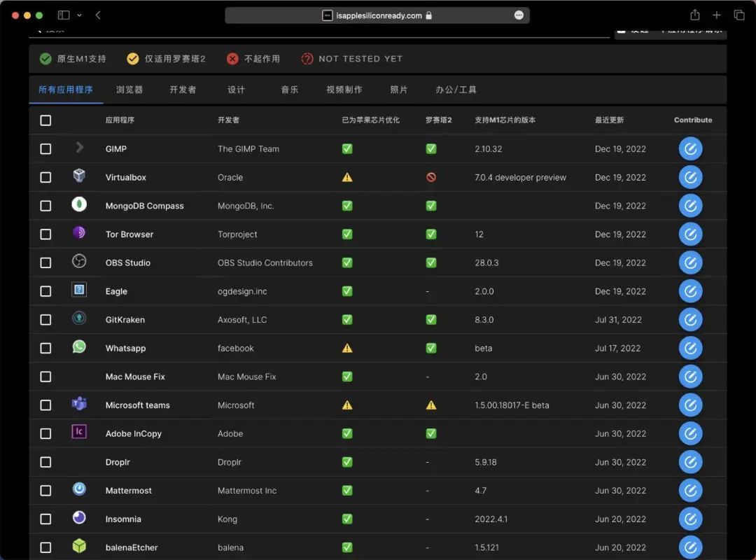Click the Microsoft Teams app icon
756x560 pixels.
pos(79,405)
